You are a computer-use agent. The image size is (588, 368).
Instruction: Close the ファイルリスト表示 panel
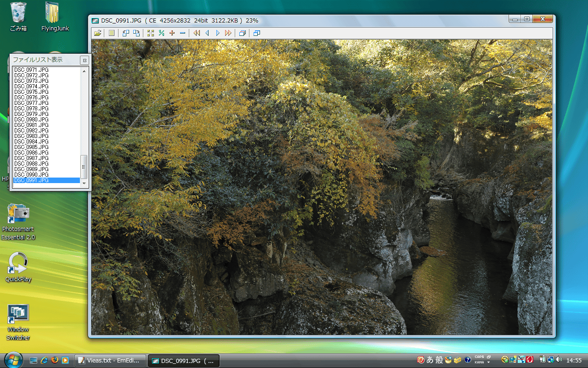[x=85, y=60]
